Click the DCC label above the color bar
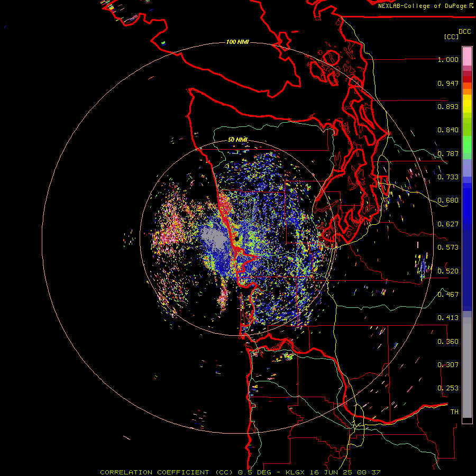The image size is (476, 476). 465,32
